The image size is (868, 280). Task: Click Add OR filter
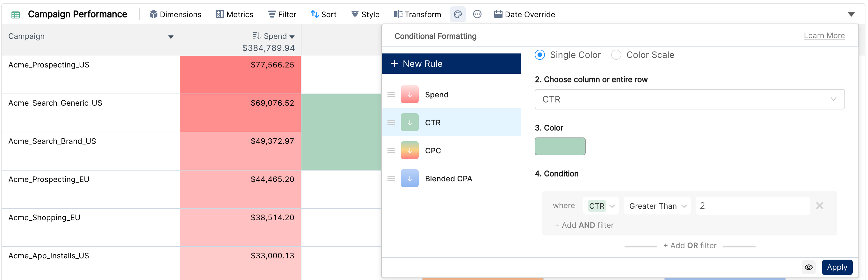(x=690, y=246)
